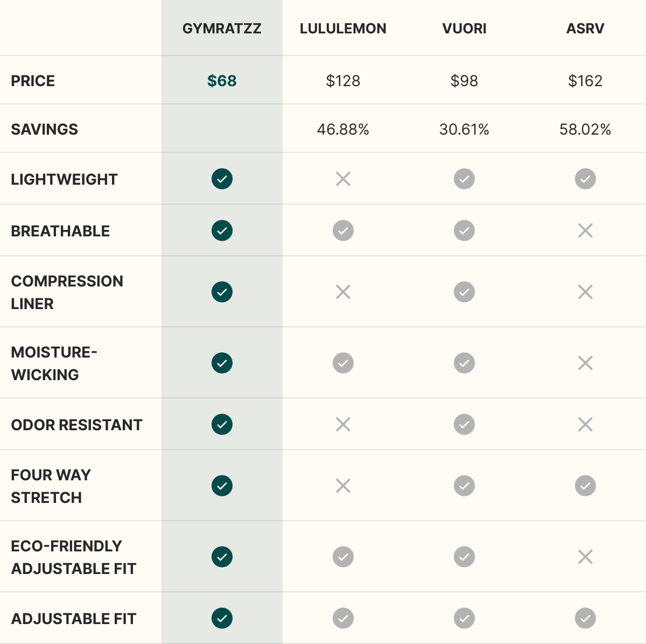Click the ASRV brand heading
Viewport: 646px width, 644px height.
(x=585, y=29)
